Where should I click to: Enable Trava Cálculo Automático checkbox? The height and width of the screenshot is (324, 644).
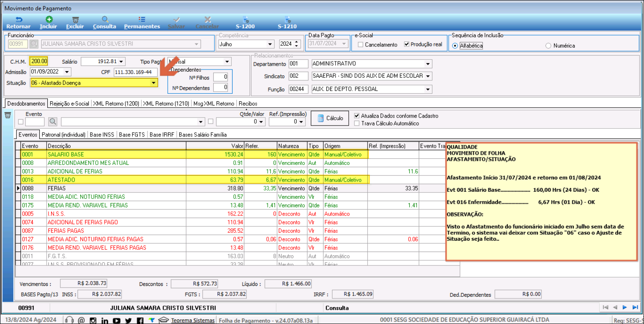coord(357,123)
